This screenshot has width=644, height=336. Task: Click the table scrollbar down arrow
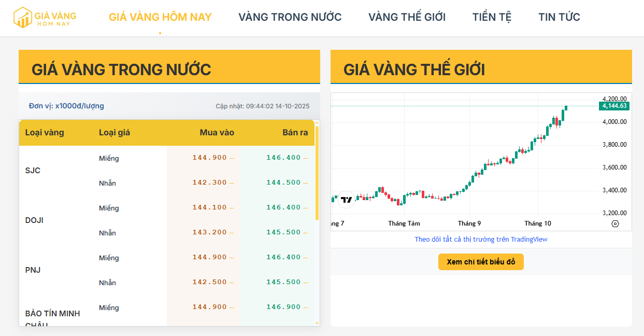click(317, 323)
